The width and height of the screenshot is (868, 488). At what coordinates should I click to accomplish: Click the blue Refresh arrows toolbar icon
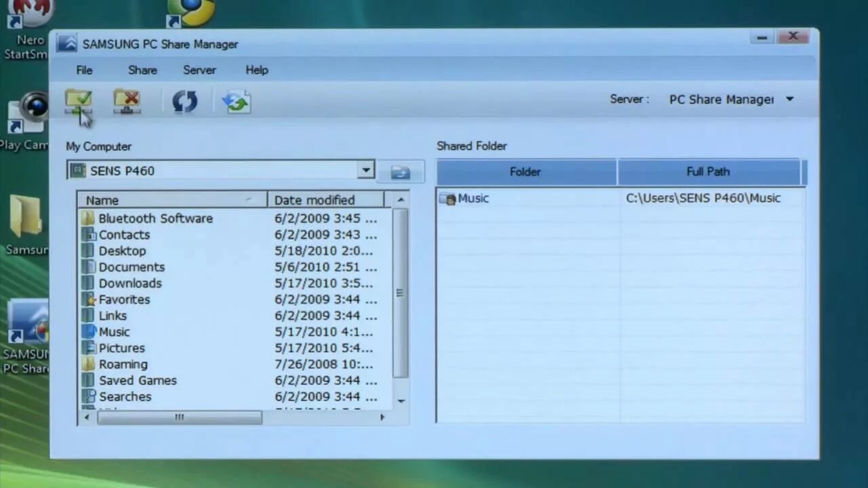[x=184, y=102]
